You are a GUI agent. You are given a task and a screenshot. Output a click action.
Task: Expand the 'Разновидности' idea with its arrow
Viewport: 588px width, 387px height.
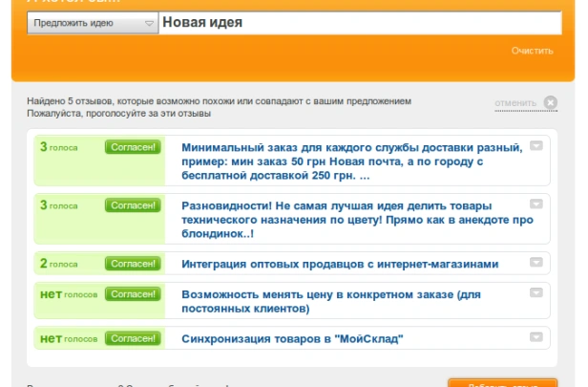tap(536, 204)
